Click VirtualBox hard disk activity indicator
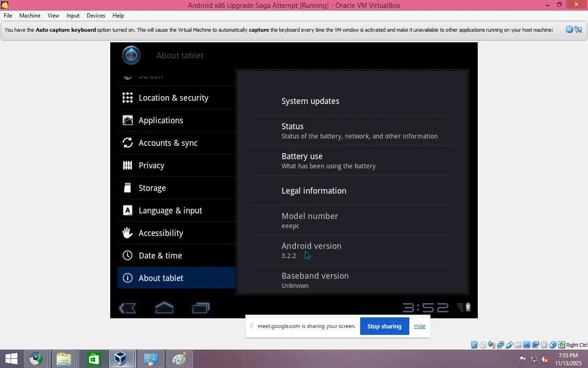Screen dimensions: 588x368 click(x=474, y=345)
